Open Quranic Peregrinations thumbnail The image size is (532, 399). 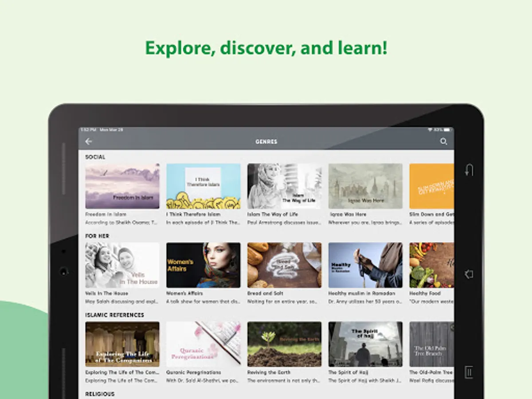tap(203, 344)
